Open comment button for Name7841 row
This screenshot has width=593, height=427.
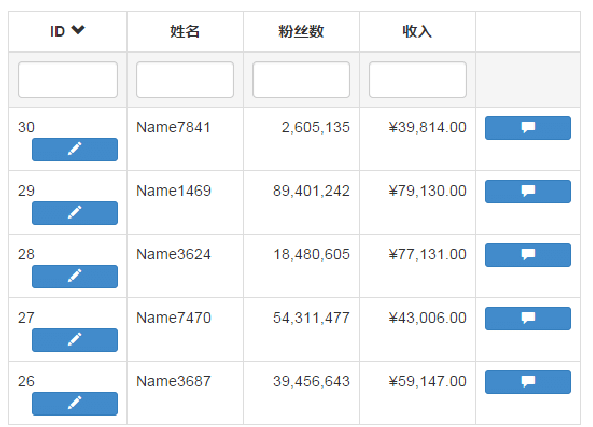coord(528,128)
